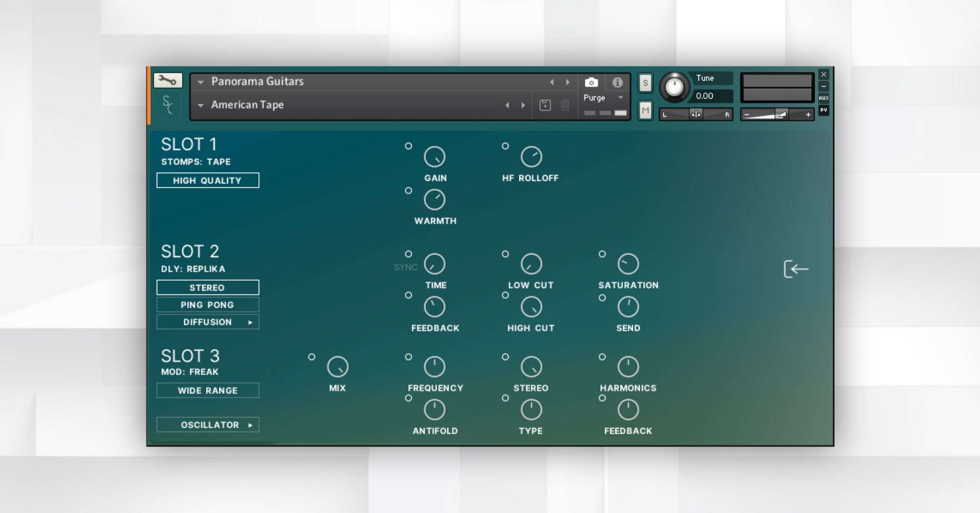
Task: Enable STEREO mode for Replika delay
Action: point(208,287)
